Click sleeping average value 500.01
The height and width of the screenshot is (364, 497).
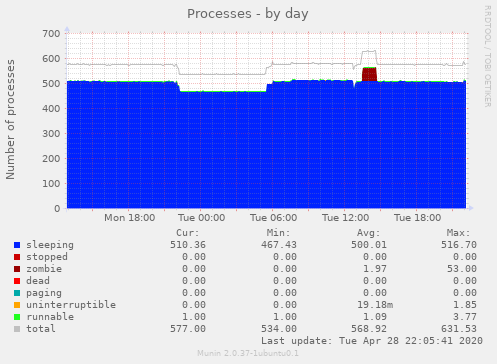pyautogui.click(x=369, y=245)
